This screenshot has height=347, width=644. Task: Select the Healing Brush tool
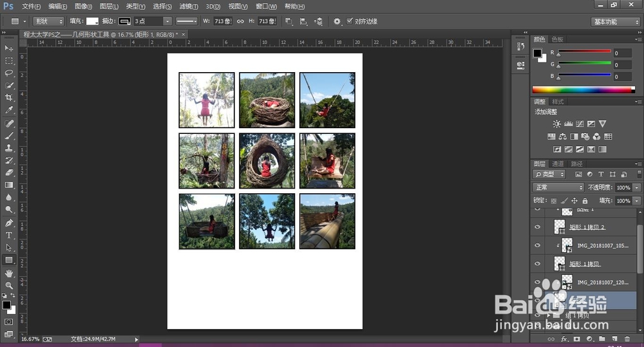(x=8, y=124)
